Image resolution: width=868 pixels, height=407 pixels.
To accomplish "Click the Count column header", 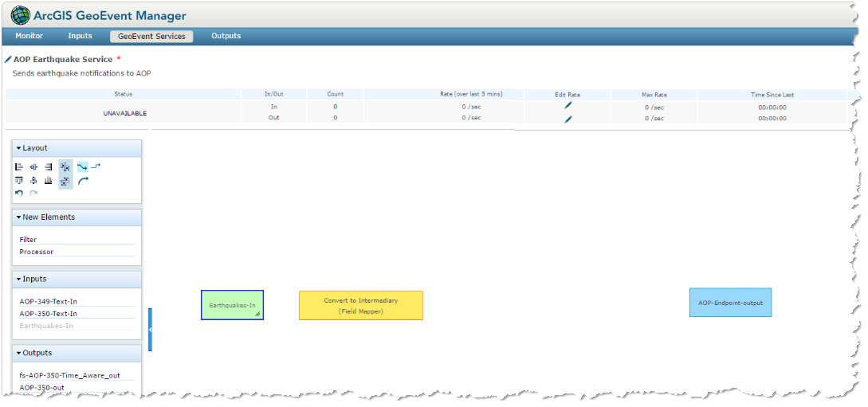I will 335,94.
